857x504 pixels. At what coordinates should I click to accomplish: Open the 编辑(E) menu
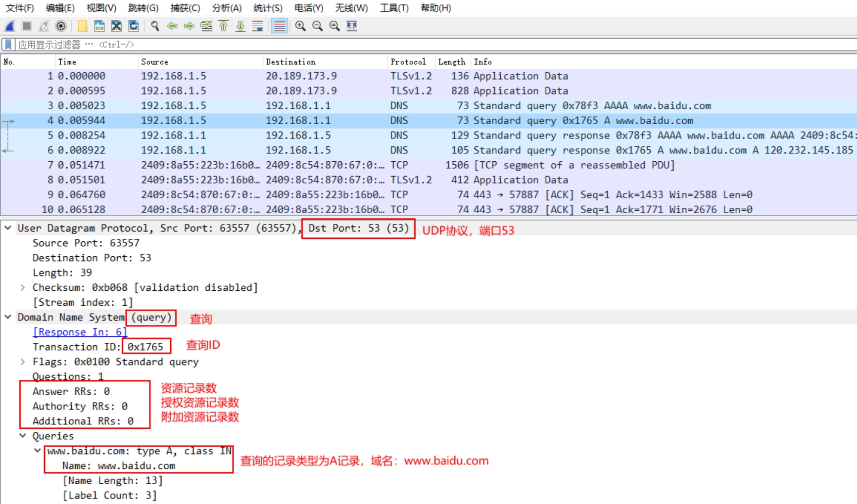tap(60, 8)
